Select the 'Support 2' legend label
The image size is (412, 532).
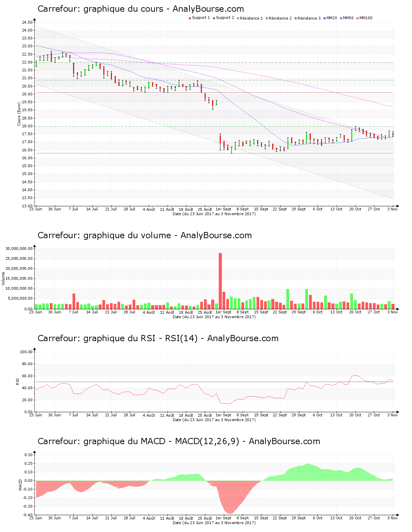click(x=225, y=18)
